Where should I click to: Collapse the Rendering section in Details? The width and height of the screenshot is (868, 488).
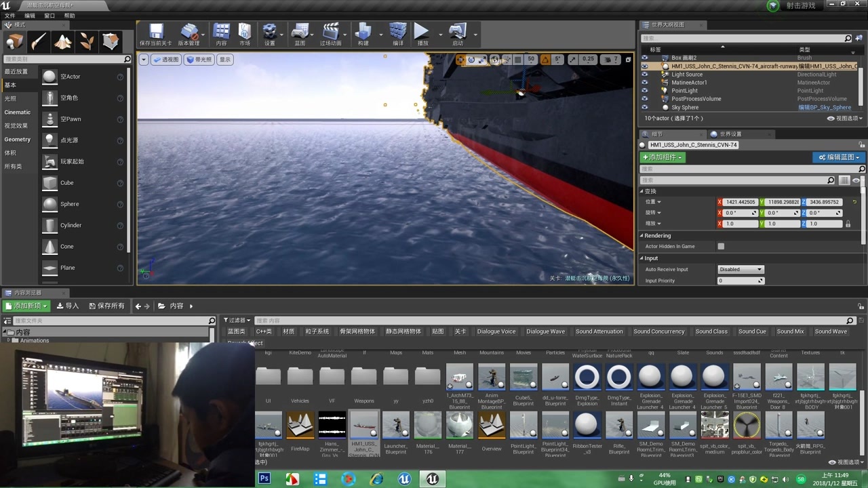coord(642,236)
